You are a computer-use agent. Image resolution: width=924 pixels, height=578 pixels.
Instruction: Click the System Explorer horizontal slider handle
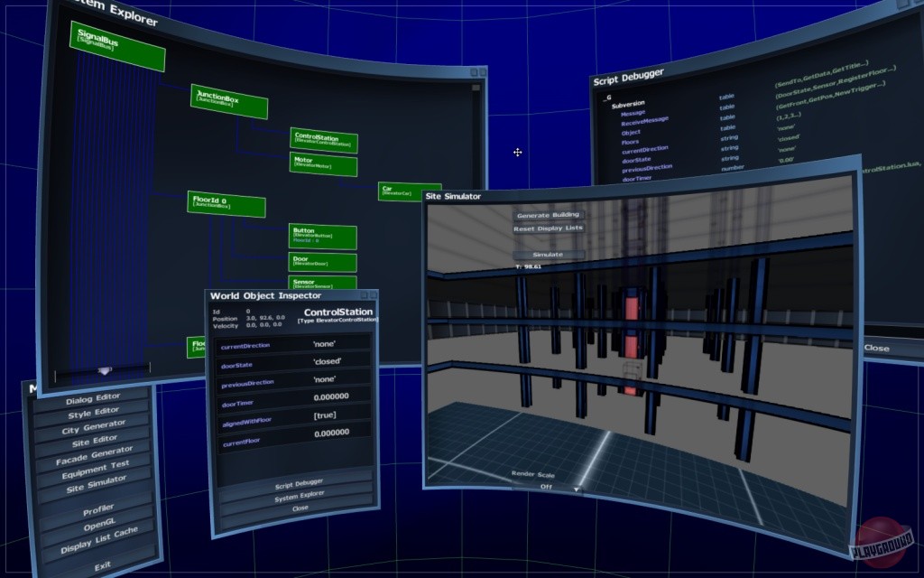(105, 370)
